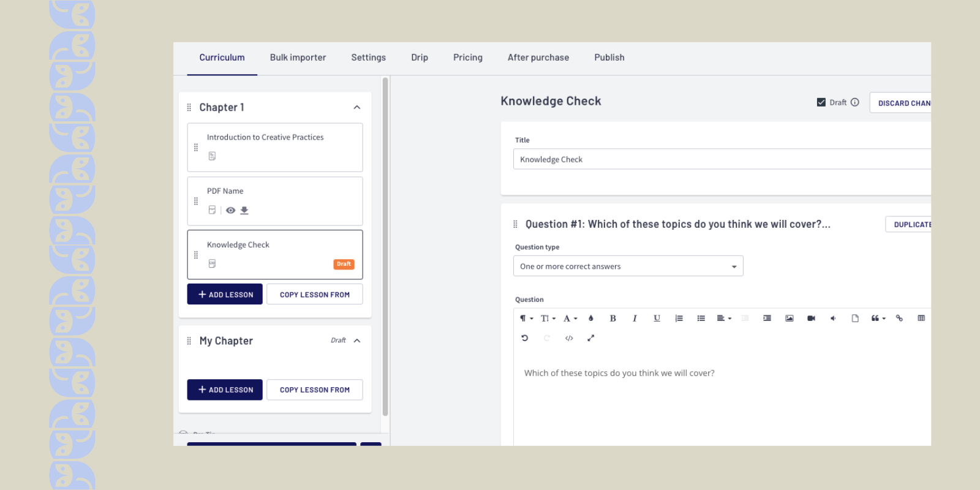The height and width of the screenshot is (490, 980).
Task: Insert a link into the question
Action: [x=899, y=318]
